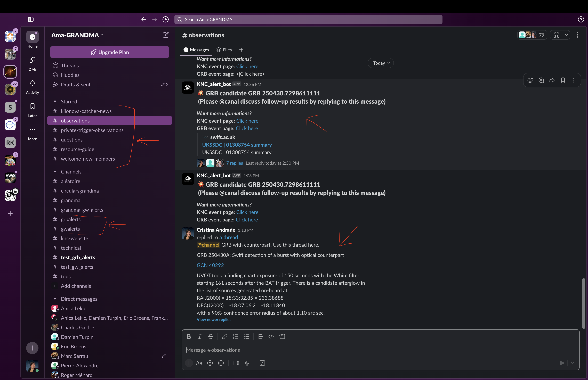
Task: Save message for later via bookmark icon
Action: [563, 80]
